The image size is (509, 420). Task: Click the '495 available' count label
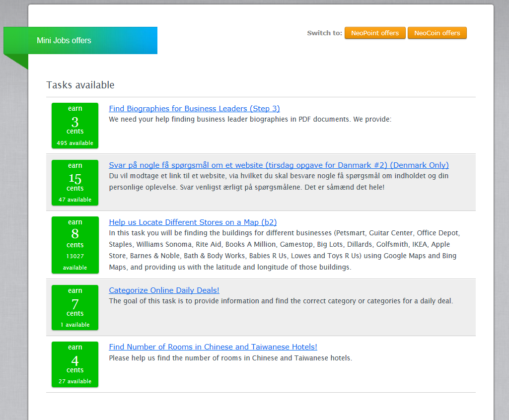tap(75, 143)
